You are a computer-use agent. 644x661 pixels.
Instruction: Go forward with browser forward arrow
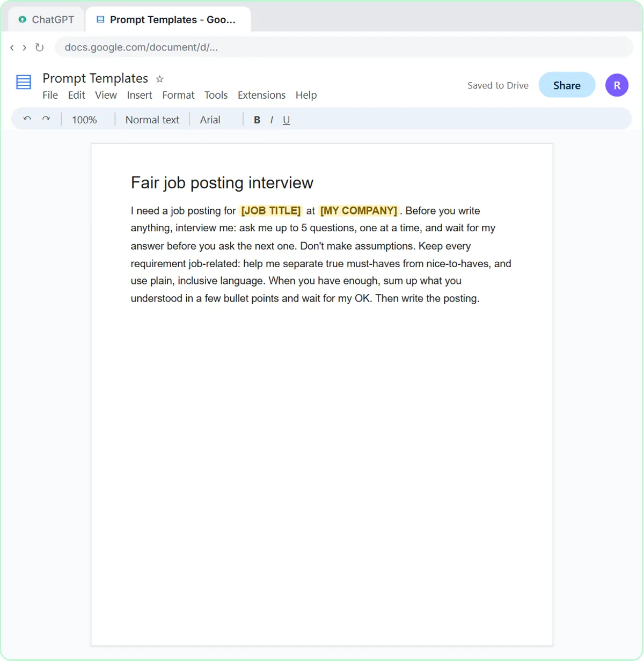coord(24,47)
